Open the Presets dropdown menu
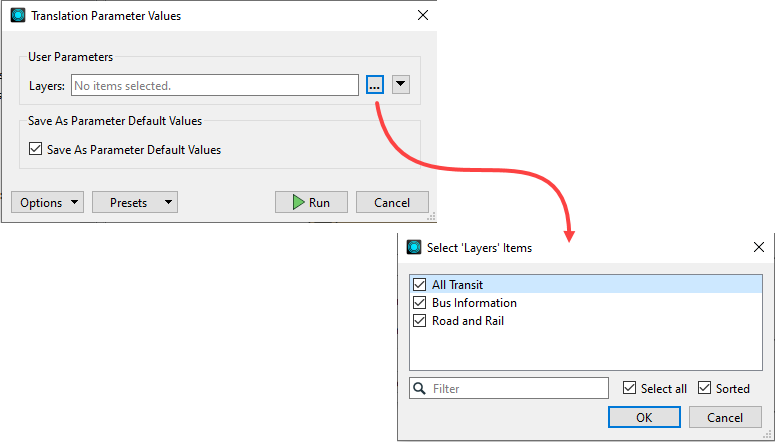775x442 pixels. [135, 203]
